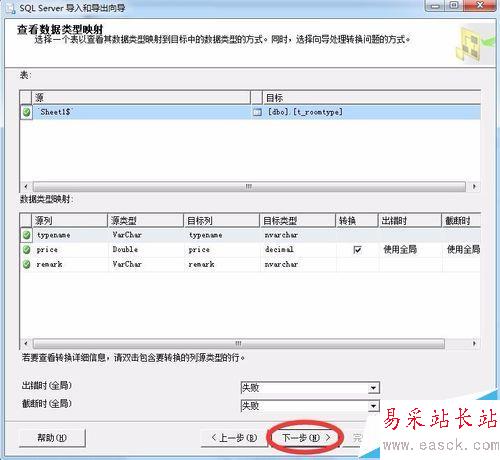Click nvarchar destination type in remark row

click(x=298, y=264)
